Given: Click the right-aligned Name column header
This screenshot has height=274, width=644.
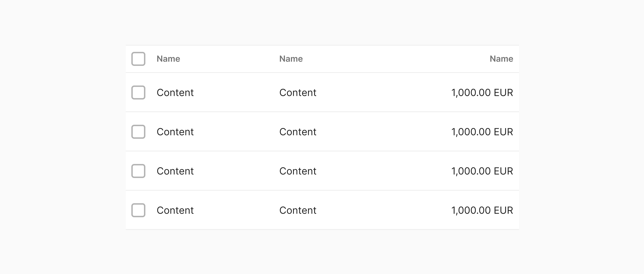Looking at the screenshot, I should point(501,59).
